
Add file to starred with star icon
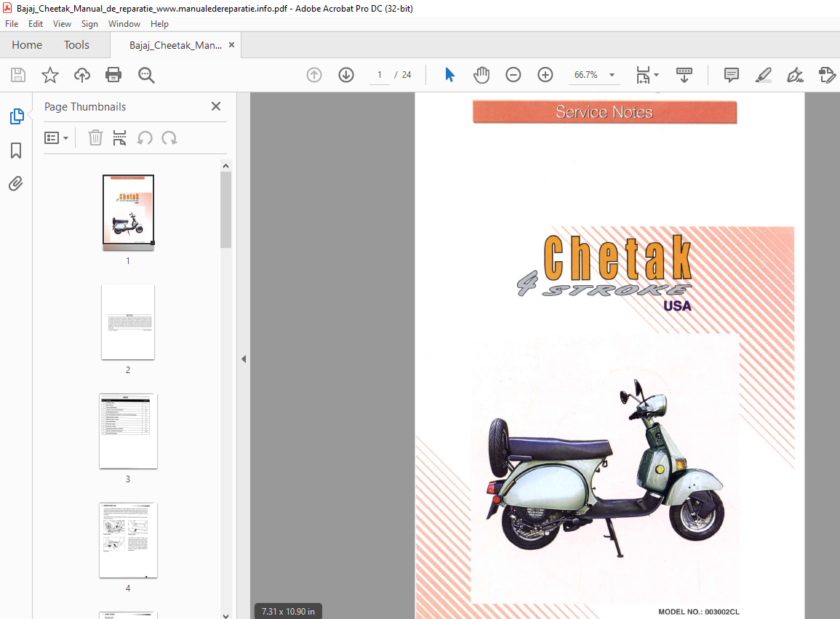[x=50, y=75]
